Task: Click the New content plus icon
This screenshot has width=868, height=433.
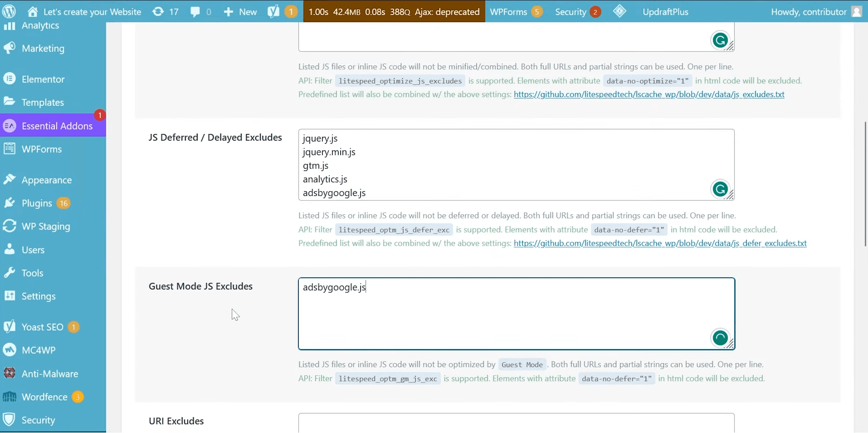Action: click(x=229, y=12)
